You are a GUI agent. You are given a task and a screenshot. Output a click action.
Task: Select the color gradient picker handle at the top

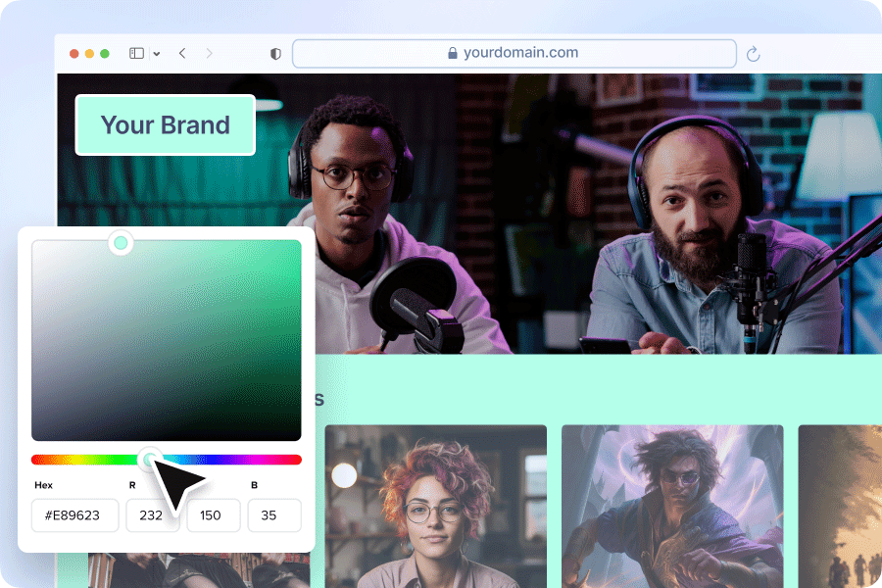121,242
